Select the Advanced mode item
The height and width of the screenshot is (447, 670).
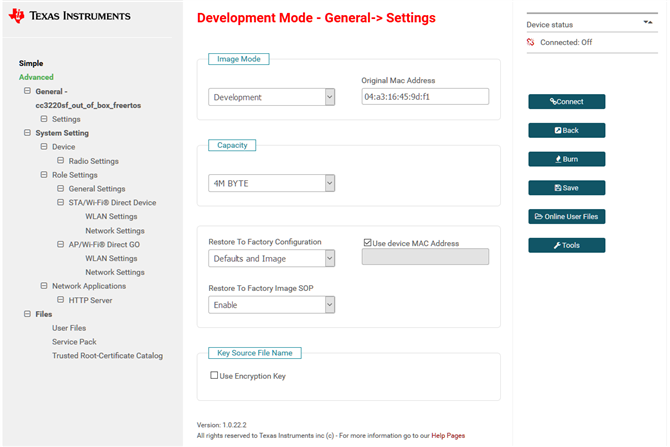pos(36,77)
